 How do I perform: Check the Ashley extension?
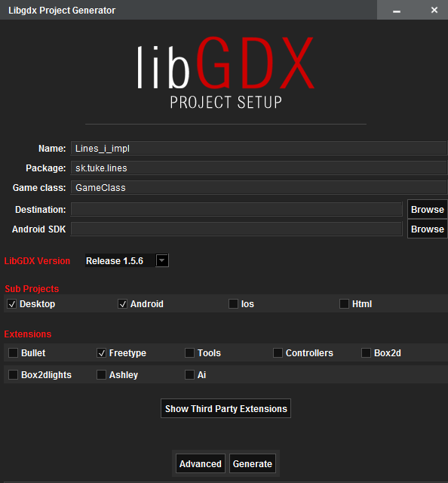pos(101,374)
